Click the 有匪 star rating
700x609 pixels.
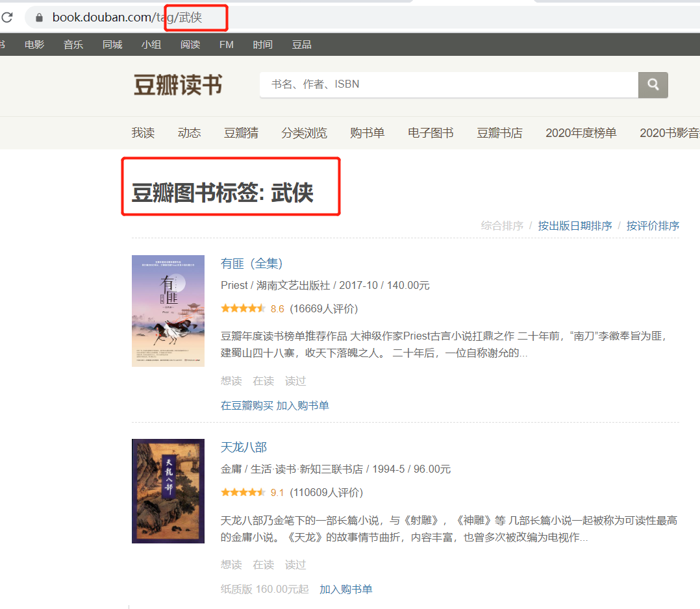click(243, 308)
